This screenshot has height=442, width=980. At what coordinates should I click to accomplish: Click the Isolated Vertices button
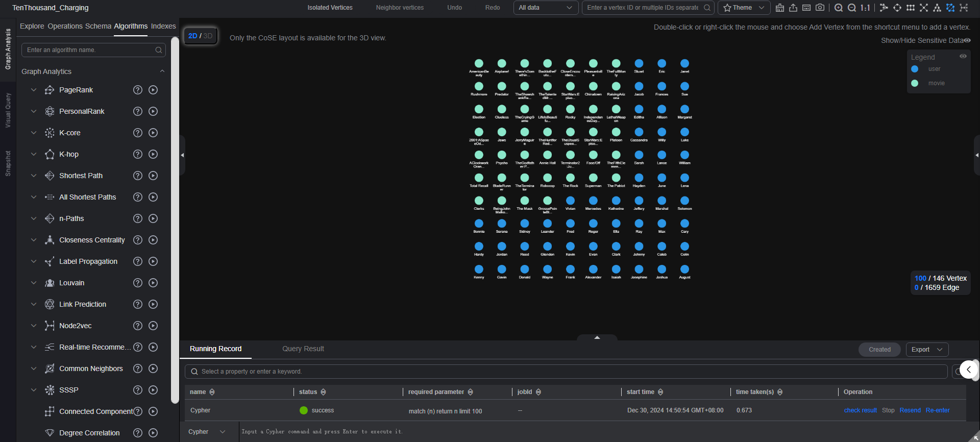(330, 8)
